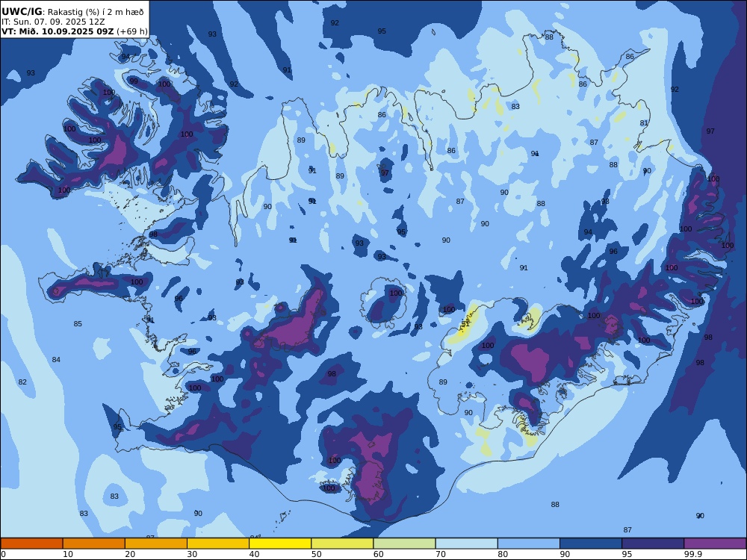Click the '80' tick label on color scale
This screenshot has width=747, height=560.
(503, 554)
